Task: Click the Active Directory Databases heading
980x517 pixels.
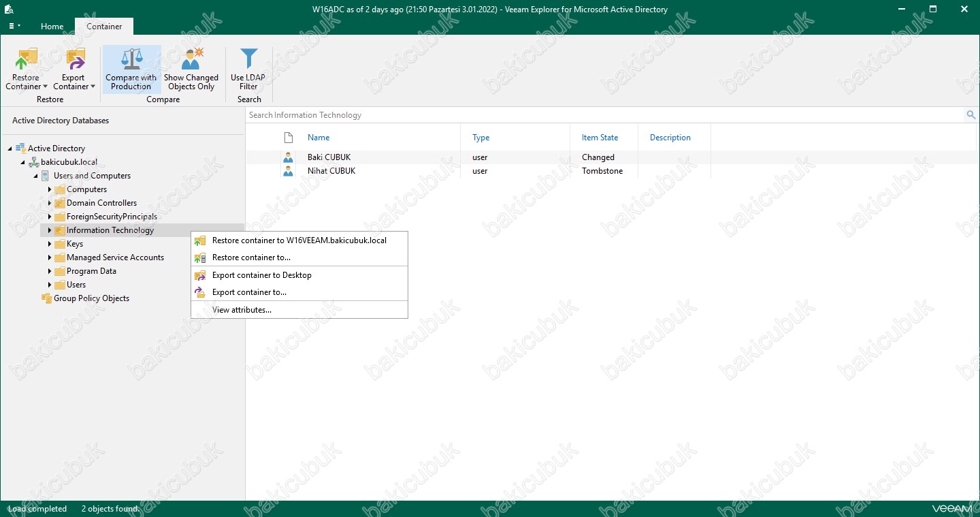Action: pos(61,121)
